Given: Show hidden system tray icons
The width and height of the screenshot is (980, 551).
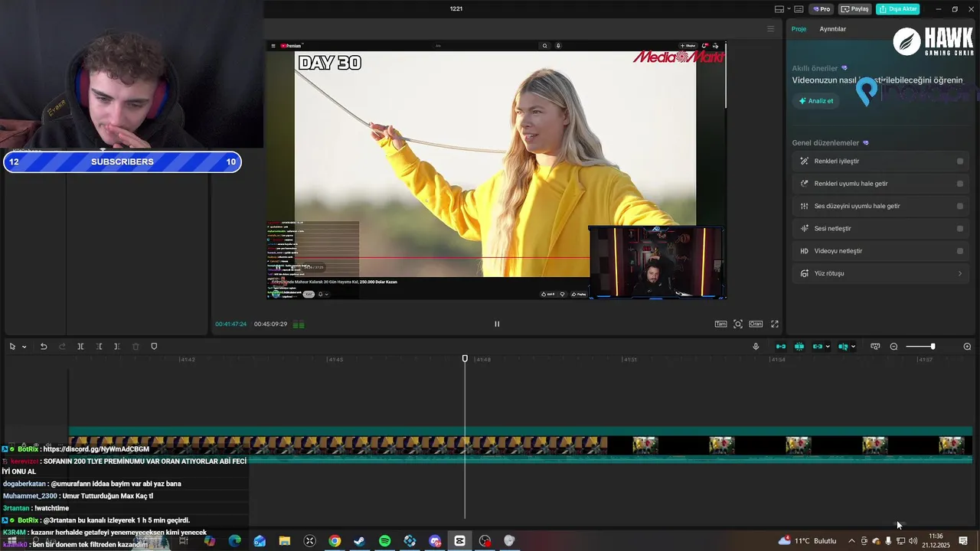Looking at the screenshot, I should click(x=851, y=541).
